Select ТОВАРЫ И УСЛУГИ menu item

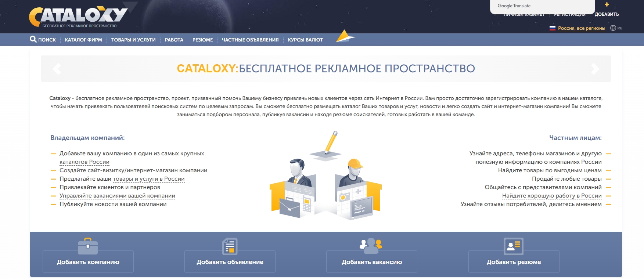coord(133,40)
